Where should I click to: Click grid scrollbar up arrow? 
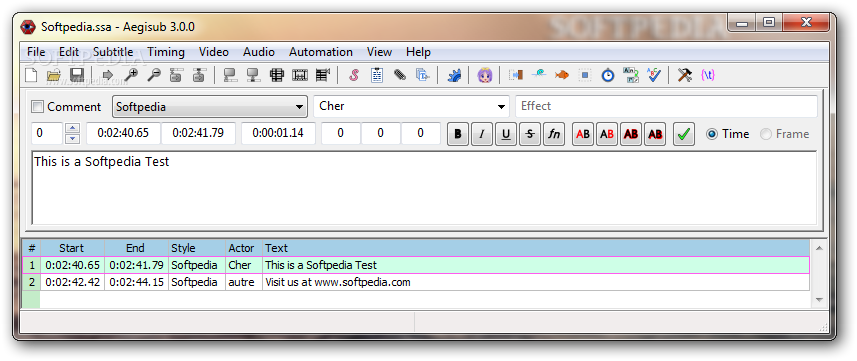click(x=819, y=248)
